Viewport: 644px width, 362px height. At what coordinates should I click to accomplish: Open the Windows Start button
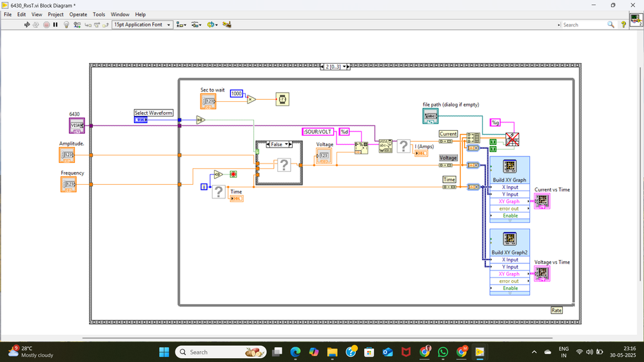click(x=164, y=352)
